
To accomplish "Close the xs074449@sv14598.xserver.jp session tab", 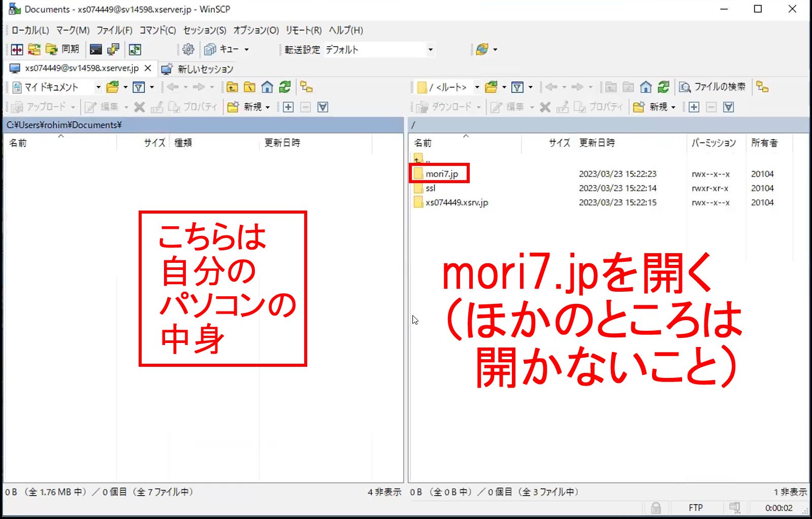I will pyautogui.click(x=148, y=68).
